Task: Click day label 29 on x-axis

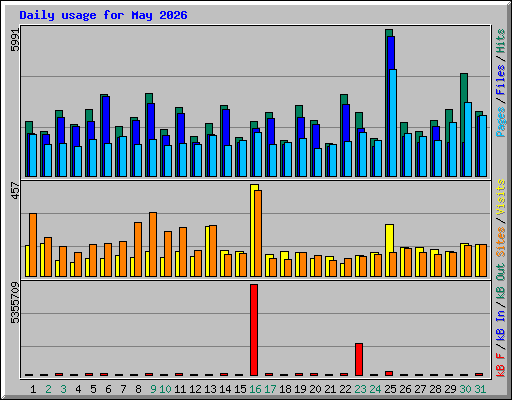Action: [450, 389]
